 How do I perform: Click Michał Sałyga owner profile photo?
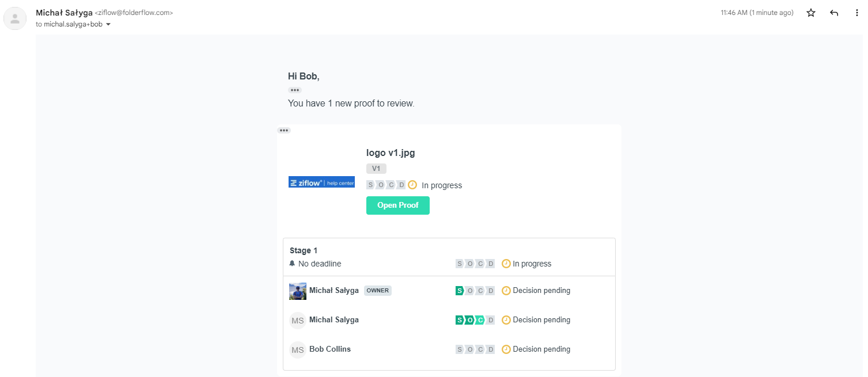[298, 291]
